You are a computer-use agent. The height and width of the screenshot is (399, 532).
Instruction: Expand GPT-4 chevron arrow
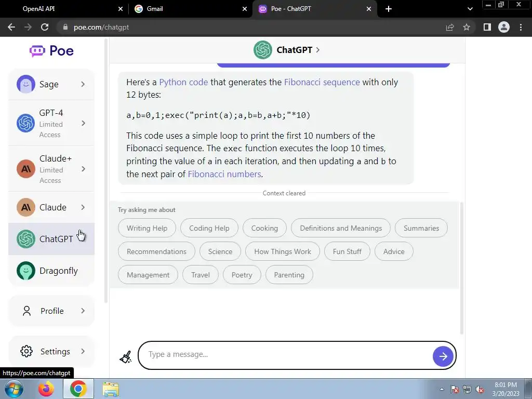(x=83, y=123)
